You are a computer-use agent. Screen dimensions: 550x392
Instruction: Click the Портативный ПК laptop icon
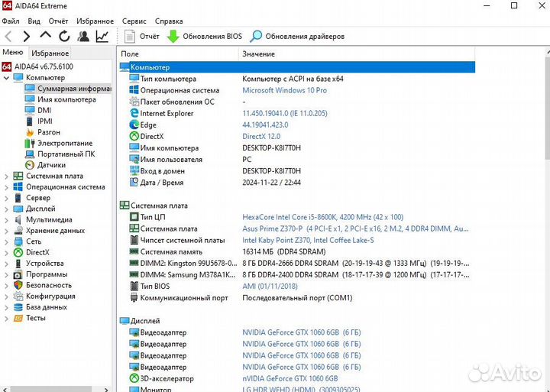click(30, 154)
